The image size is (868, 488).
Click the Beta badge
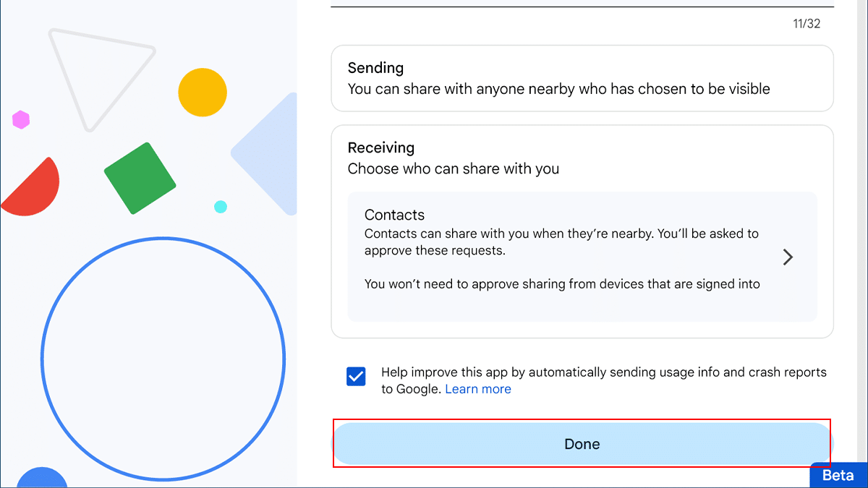pos(838,476)
